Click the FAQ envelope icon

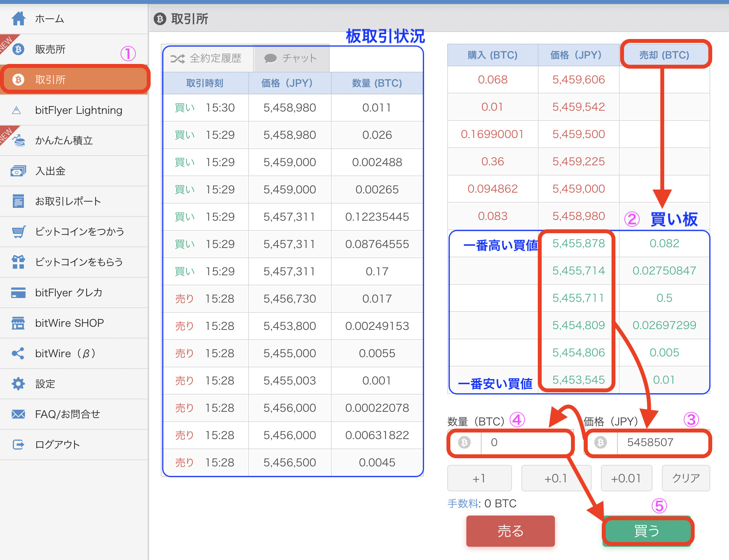18,414
